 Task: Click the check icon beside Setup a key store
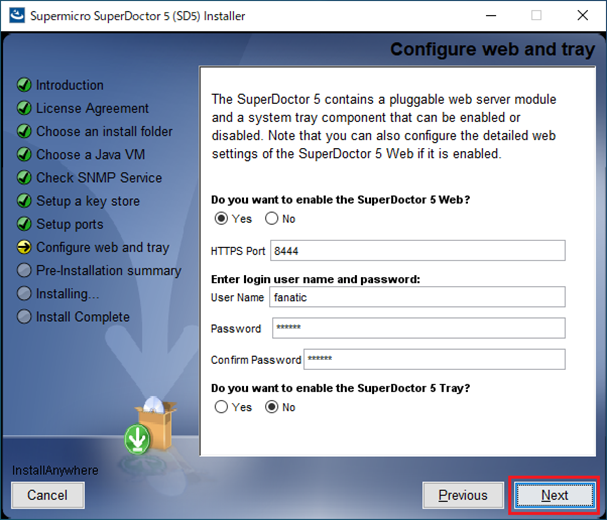pyautogui.click(x=24, y=201)
